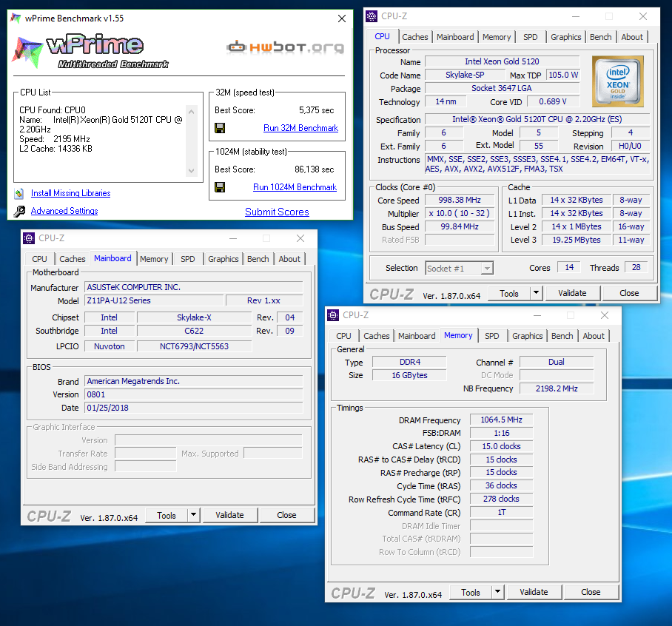The height and width of the screenshot is (626, 672).
Task: Go to Bench tab in Memory CPU-Z window
Action: click(562, 337)
